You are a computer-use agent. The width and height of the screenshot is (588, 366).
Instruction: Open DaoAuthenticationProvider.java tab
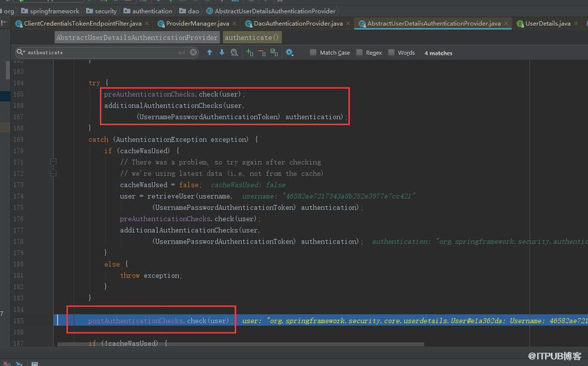[298, 24]
